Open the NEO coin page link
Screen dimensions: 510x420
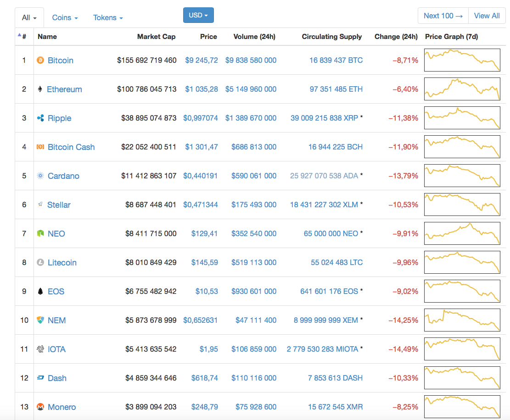click(x=56, y=234)
